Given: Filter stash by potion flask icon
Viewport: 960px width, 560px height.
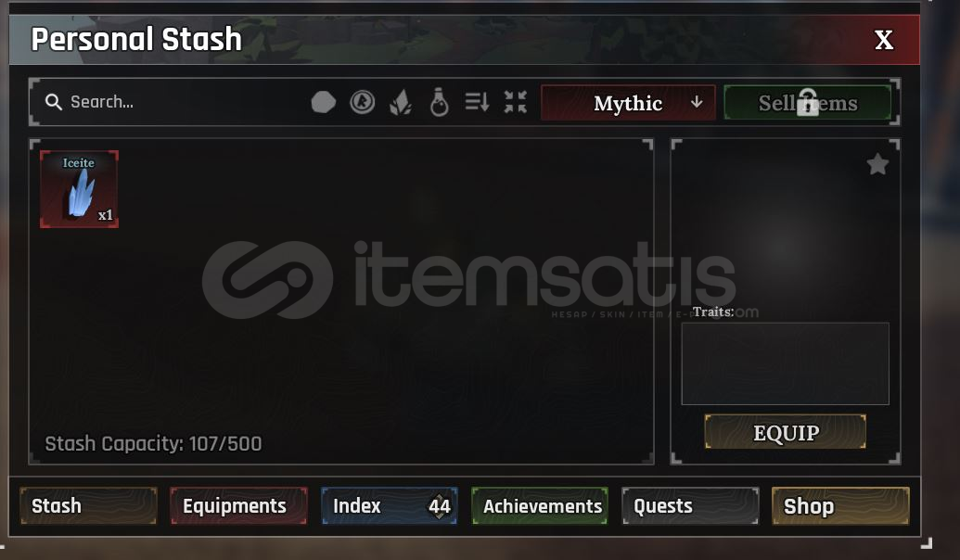Looking at the screenshot, I should pos(439,102).
